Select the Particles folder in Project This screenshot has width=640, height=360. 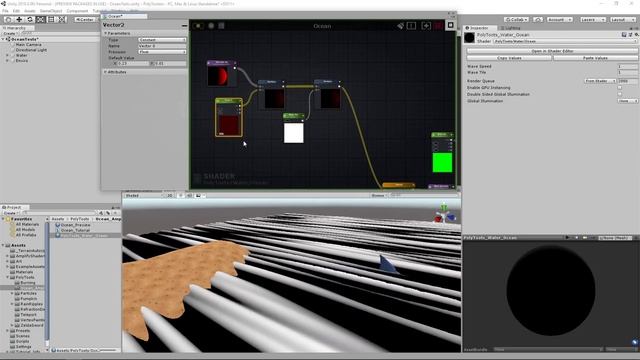[28, 293]
